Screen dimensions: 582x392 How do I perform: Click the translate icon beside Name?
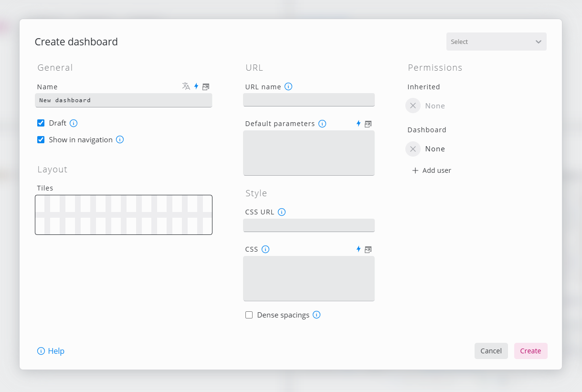point(186,86)
